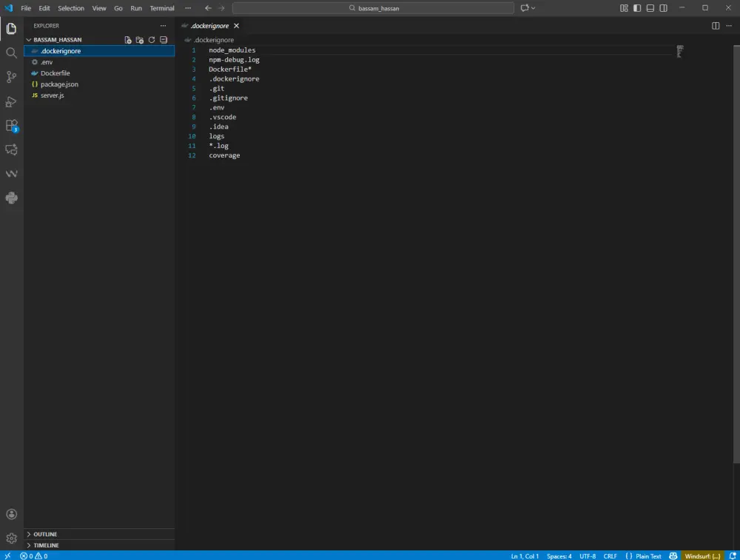Select .dockerignore in the file tree
The width and height of the screenshot is (740, 560).
(99, 51)
